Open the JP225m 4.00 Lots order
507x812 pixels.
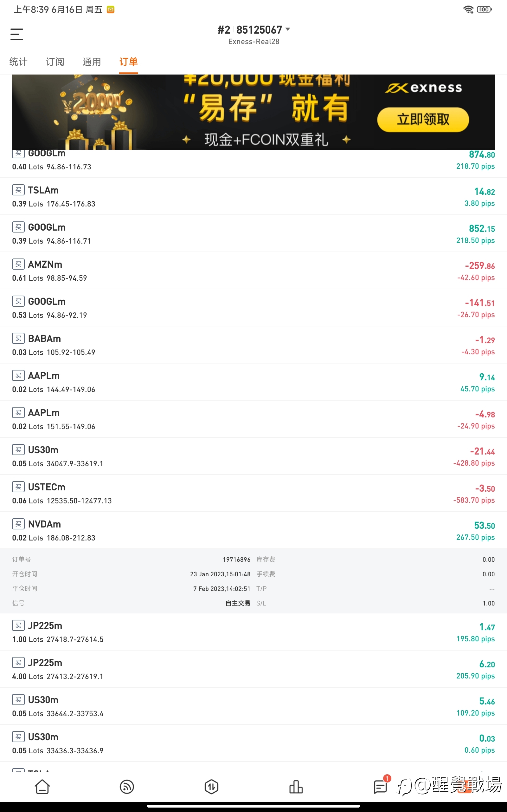pyautogui.click(x=253, y=669)
